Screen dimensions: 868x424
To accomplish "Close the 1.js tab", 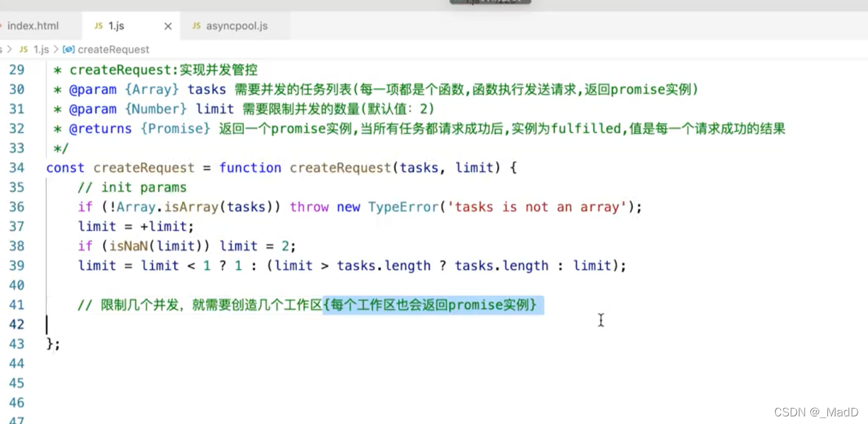I will click(x=168, y=26).
